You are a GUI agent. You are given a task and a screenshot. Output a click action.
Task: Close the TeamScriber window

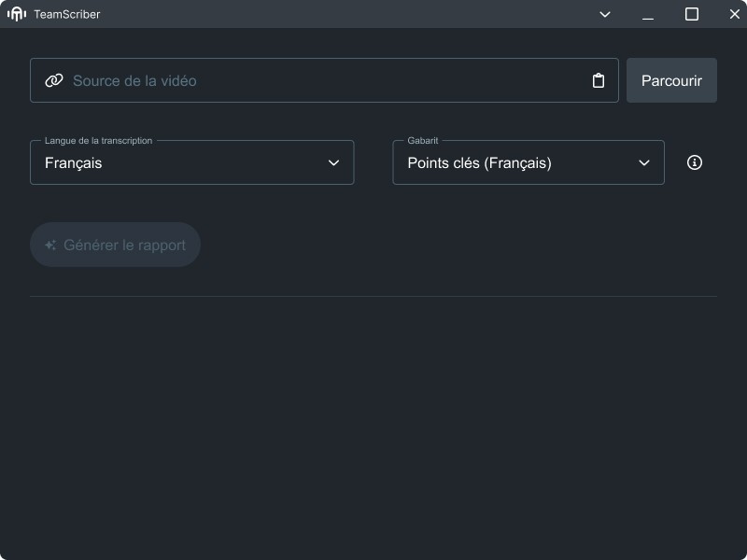pos(734,14)
